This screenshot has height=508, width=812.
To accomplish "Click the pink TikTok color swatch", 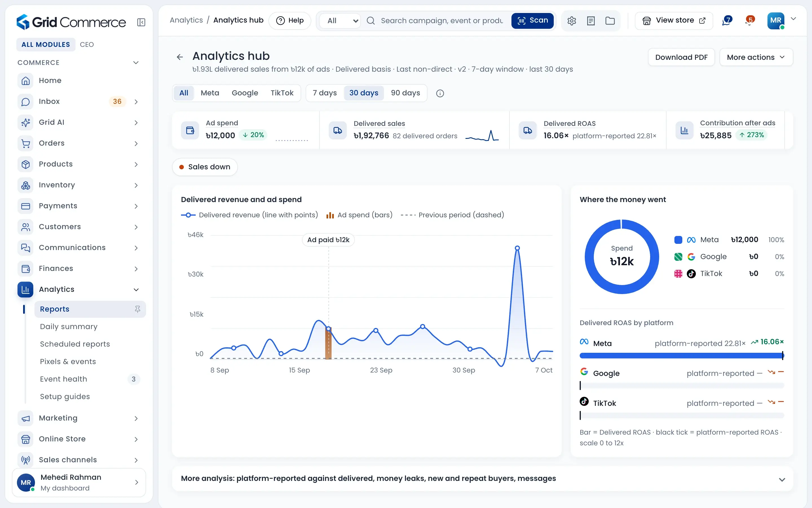I will [678, 273].
